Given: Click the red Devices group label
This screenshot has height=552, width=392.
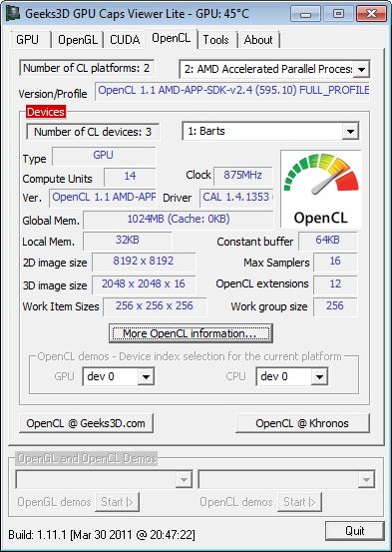Looking at the screenshot, I should pyautogui.click(x=46, y=112).
